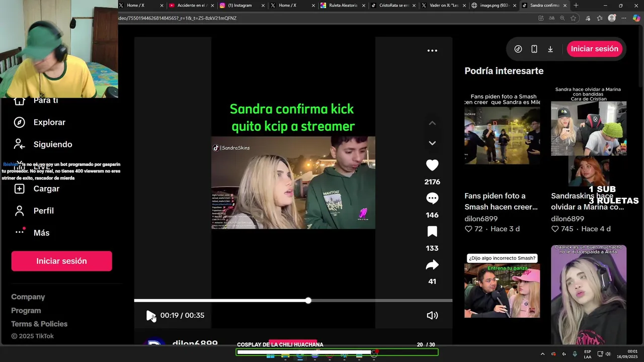Open the three-dots menu above the video
This screenshot has height=362, width=644.
click(x=432, y=50)
